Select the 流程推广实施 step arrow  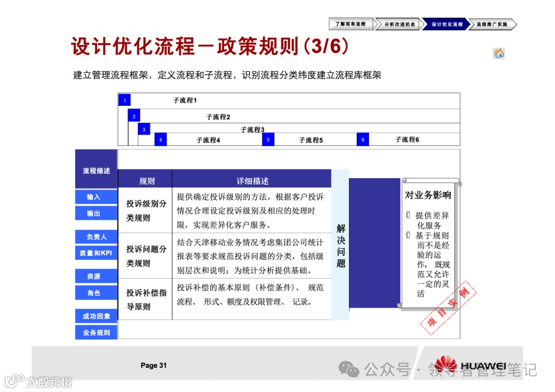point(492,24)
